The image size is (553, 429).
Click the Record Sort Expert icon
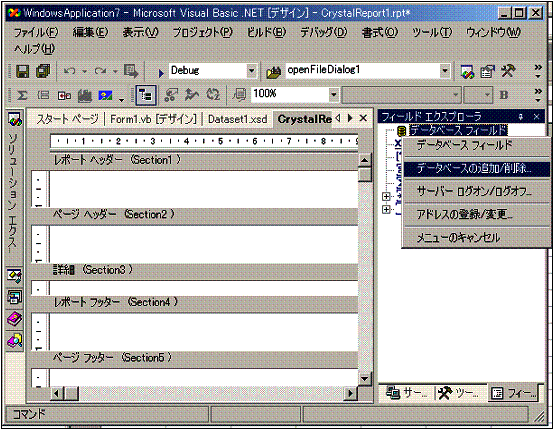pos(192,95)
